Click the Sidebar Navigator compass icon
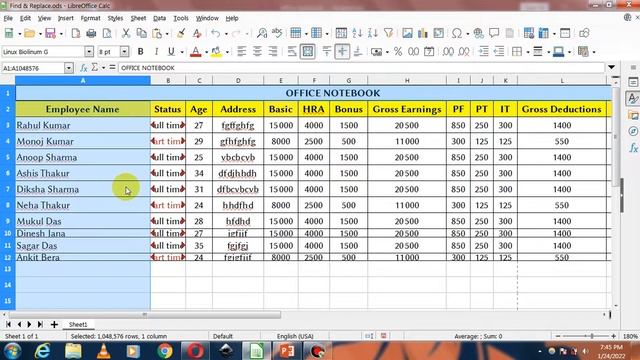Screen dimensions: 640x360 (633, 131)
